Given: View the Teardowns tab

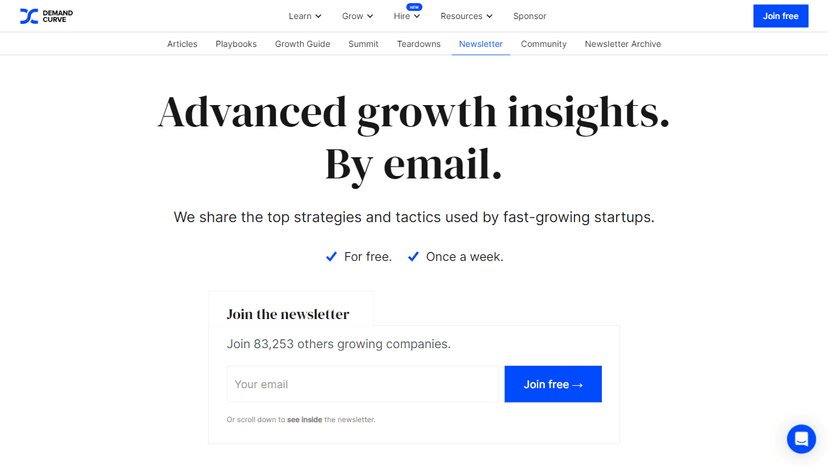Looking at the screenshot, I should pyautogui.click(x=418, y=44).
